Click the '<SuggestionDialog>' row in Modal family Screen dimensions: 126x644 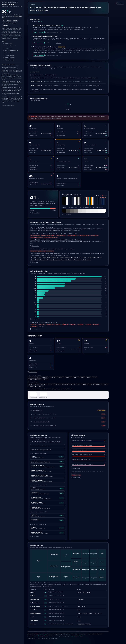coord(47,533)
